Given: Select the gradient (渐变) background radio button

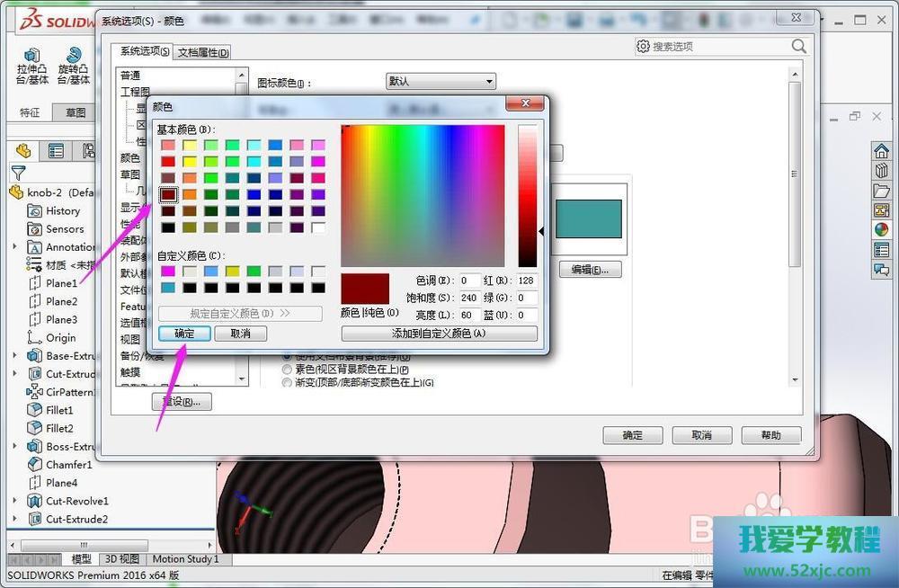Looking at the screenshot, I should click(x=288, y=382).
